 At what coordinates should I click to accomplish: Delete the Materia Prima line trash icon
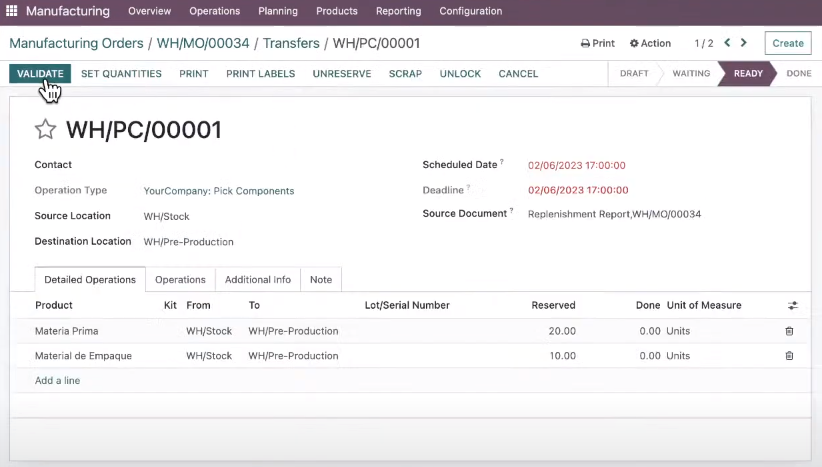[x=789, y=331]
